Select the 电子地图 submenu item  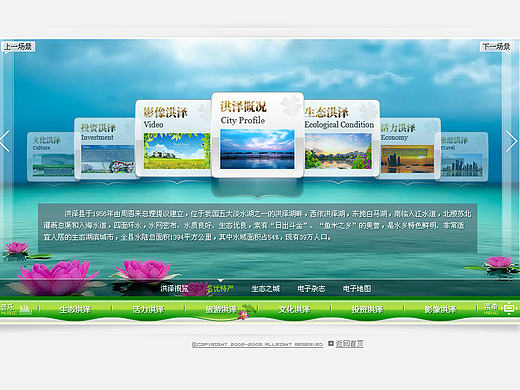tap(357, 288)
